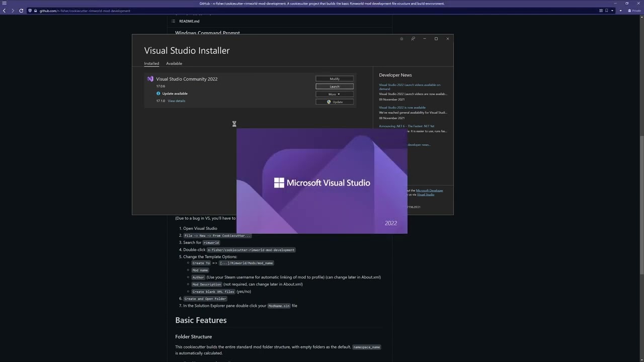Click the Microsoft Visual Studio splash screen
The image size is (644, 362).
[x=322, y=181]
